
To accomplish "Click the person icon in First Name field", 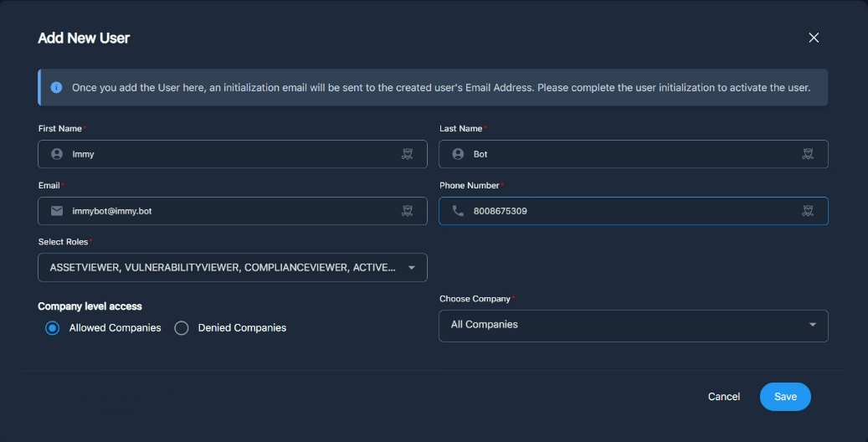I will tap(57, 154).
